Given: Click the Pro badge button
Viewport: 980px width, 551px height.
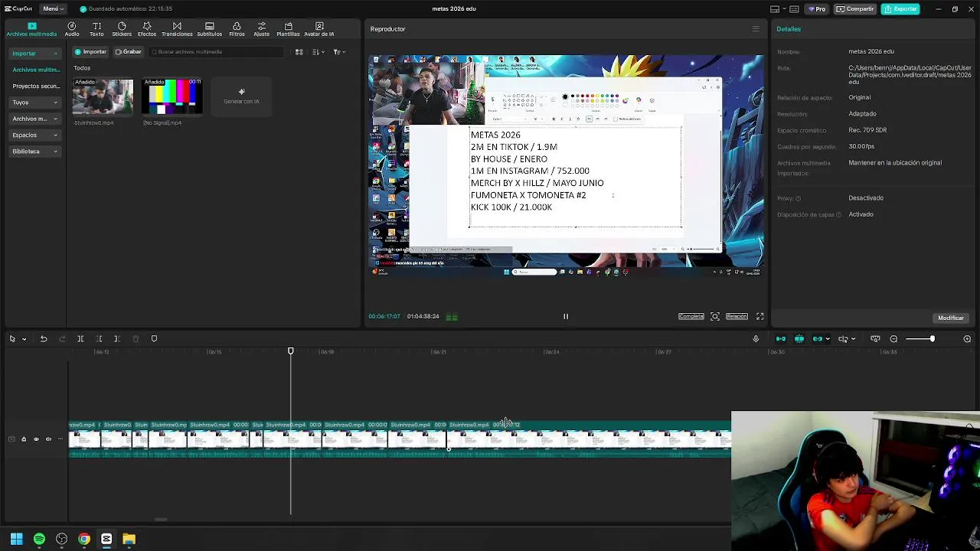Looking at the screenshot, I should [817, 9].
